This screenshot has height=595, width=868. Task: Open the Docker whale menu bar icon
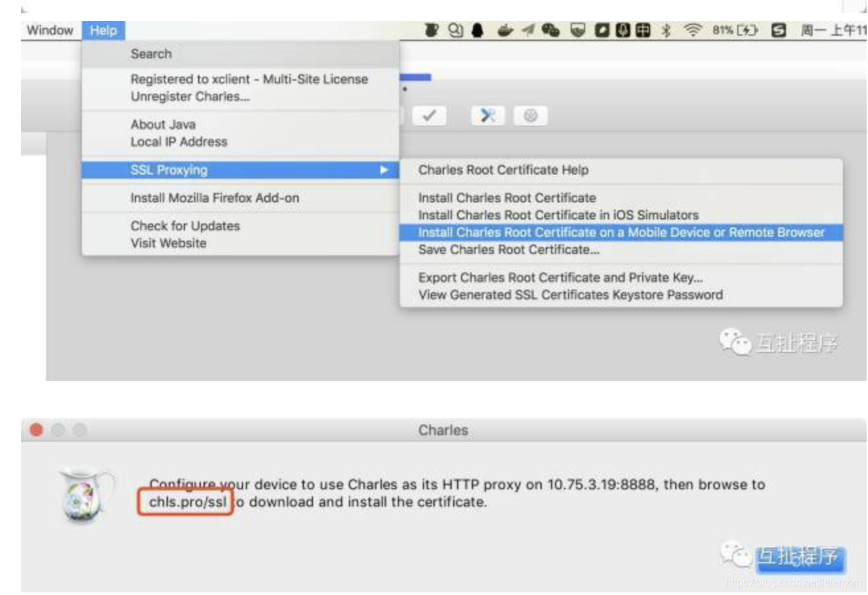[505, 30]
